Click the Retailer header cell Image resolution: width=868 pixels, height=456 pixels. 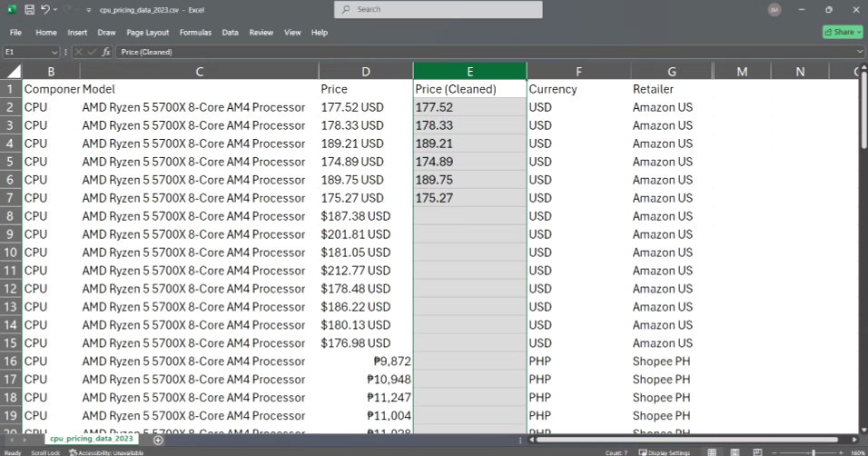tap(672, 89)
